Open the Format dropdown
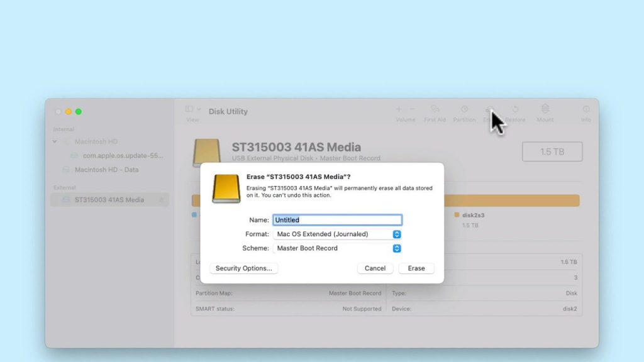Screen dimensions: 644x362 [337, 234]
